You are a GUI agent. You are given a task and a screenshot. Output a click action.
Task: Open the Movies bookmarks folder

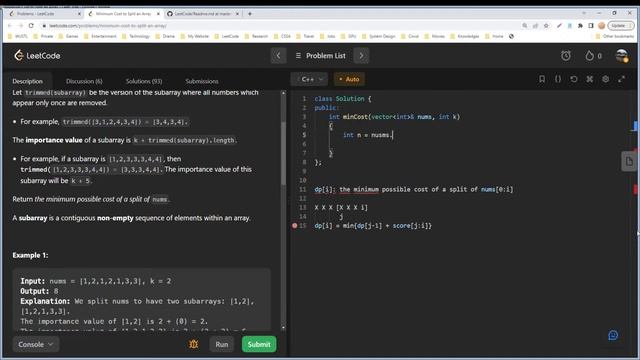click(434, 36)
